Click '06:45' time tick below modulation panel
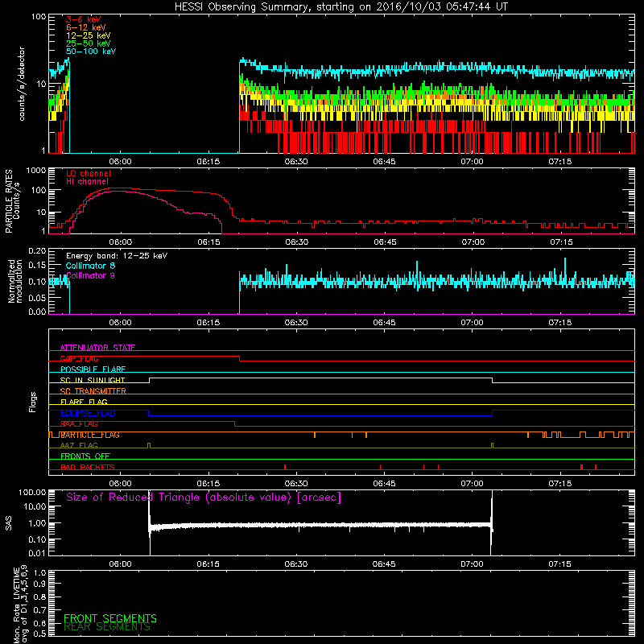The image size is (644, 644). click(x=385, y=323)
